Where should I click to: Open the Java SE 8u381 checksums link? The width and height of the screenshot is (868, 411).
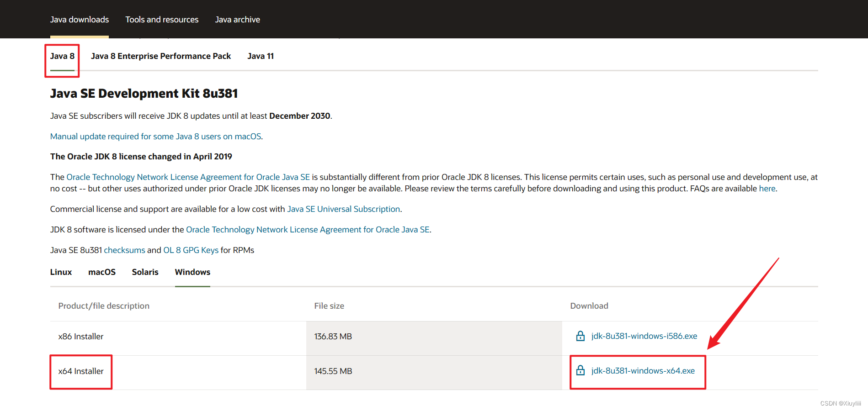coord(124,250)
